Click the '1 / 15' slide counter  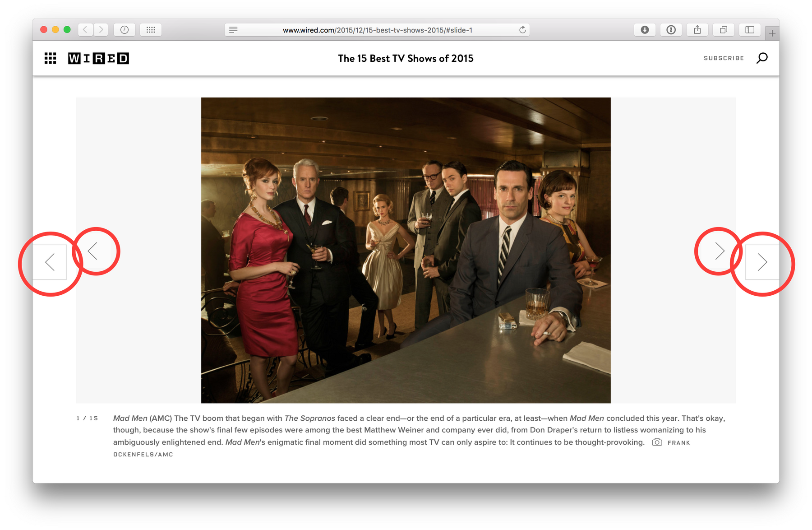87,418
